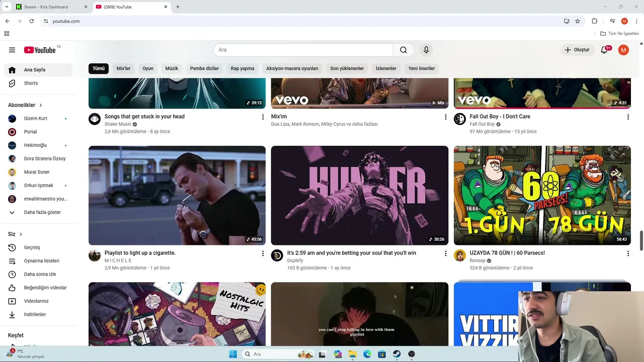Image resolution: width=644 pixels, height=362 pixels.
Task: Open the notifications bell
Action: [605, 50]
